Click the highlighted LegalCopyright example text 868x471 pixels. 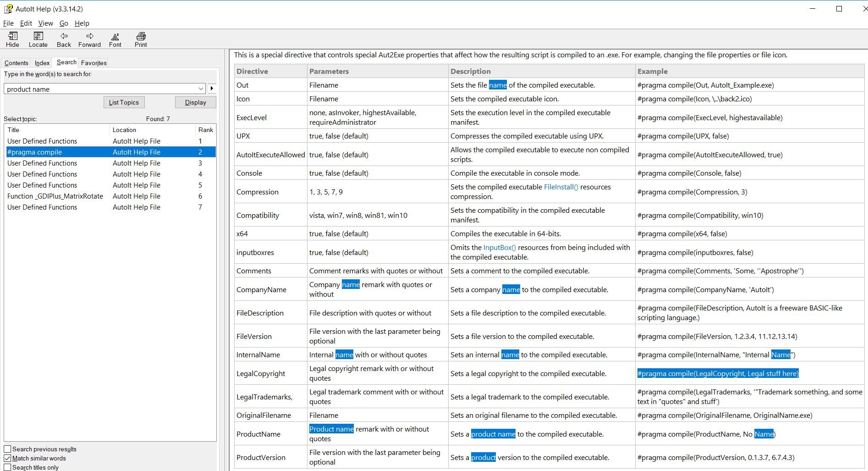(718, 374)
